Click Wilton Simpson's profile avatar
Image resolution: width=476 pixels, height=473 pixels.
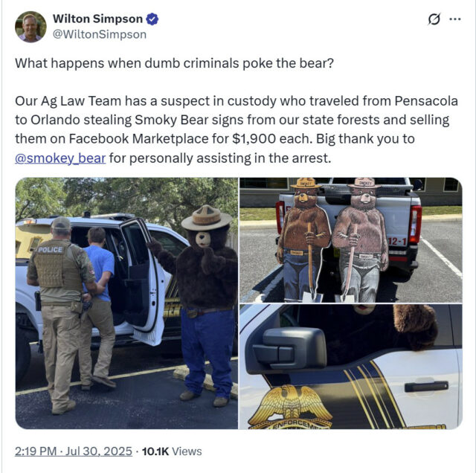tap(30, 27)
